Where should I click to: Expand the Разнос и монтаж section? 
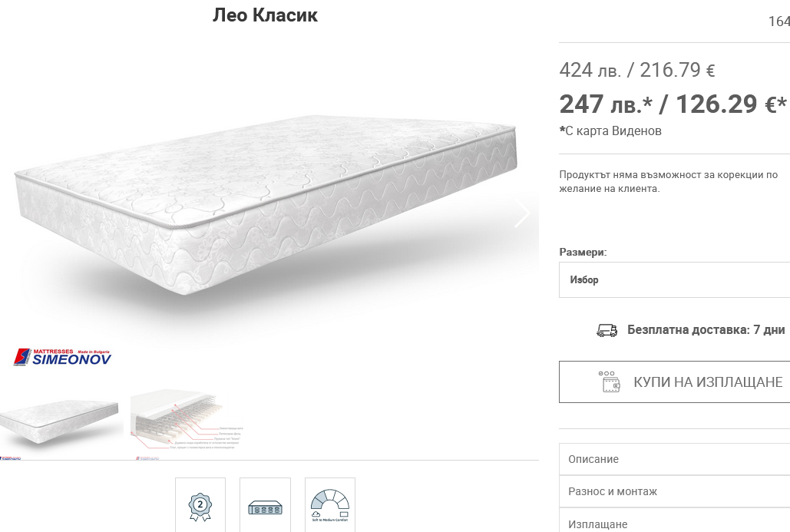click(x=674, y=491)
